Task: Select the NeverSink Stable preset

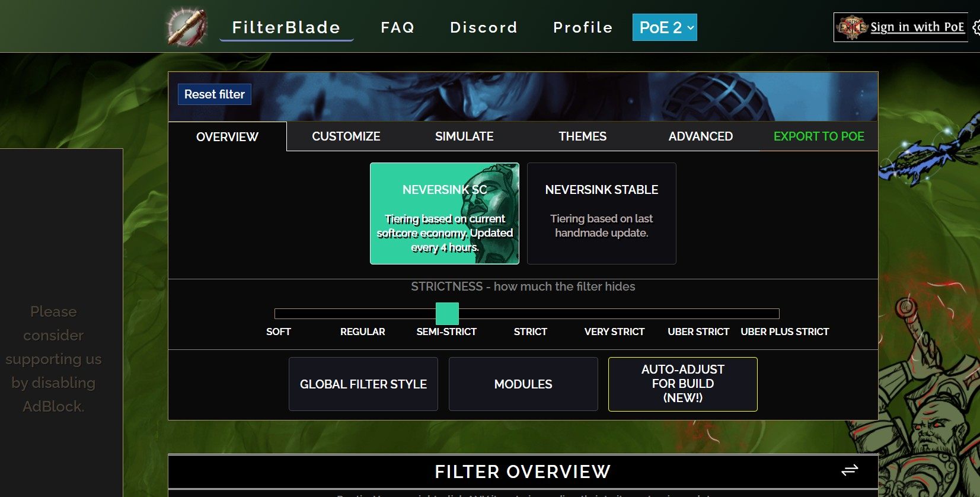Action: coord(601,214)
